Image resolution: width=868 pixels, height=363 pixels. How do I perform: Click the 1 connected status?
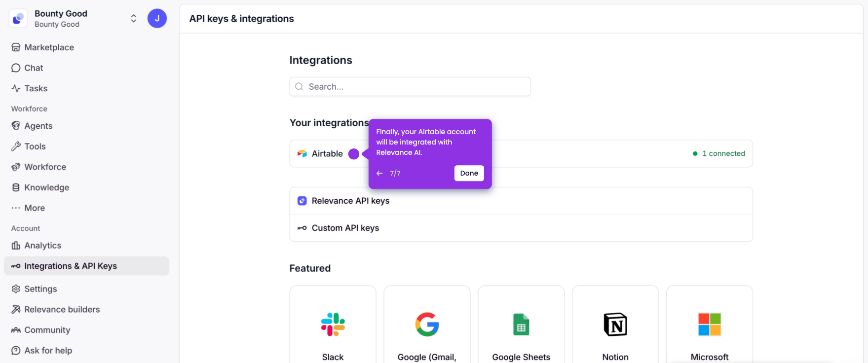[x=719, y=153]
